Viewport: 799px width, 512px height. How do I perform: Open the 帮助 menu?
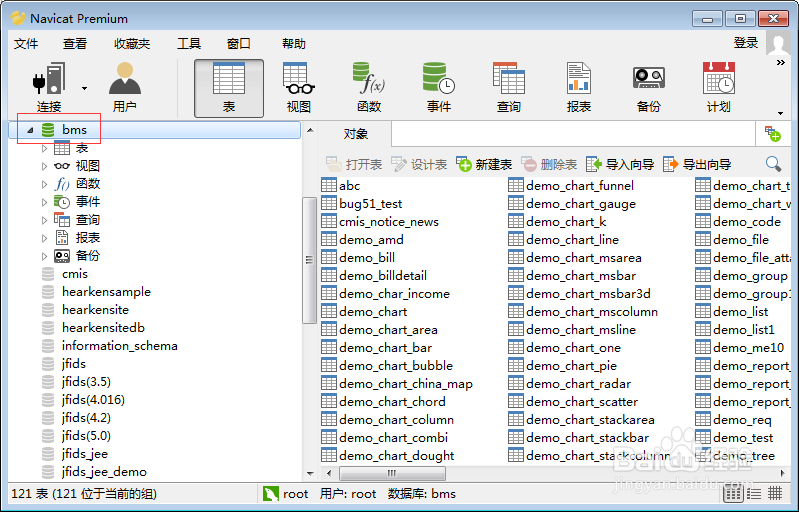point(294,44)
